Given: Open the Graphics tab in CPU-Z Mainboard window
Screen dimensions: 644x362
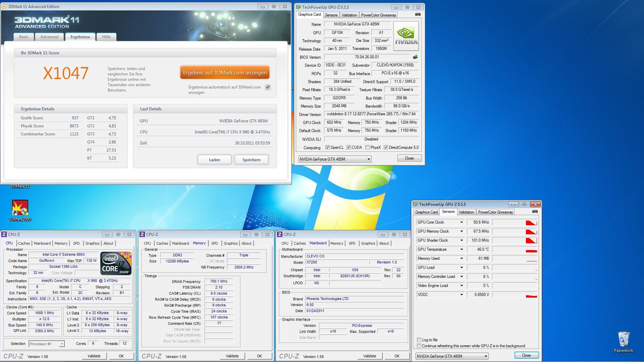Looking at the screenshot, I should (x=368, y=243).
